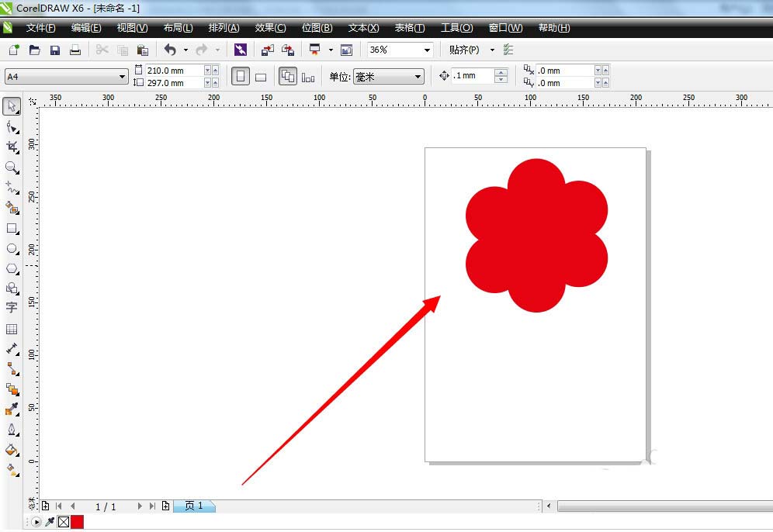Select the Polygon tool
Viewport: 773px width, 532px height.
12,269
